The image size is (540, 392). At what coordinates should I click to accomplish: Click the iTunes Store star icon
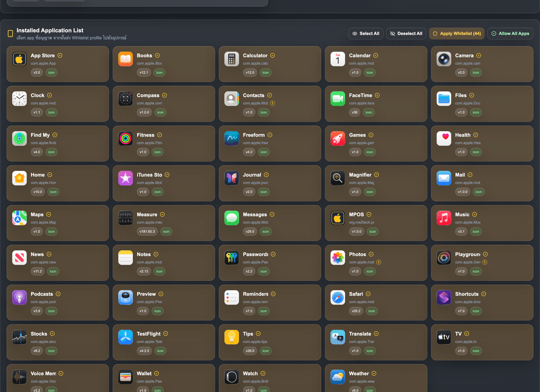[x=126, y=178]
